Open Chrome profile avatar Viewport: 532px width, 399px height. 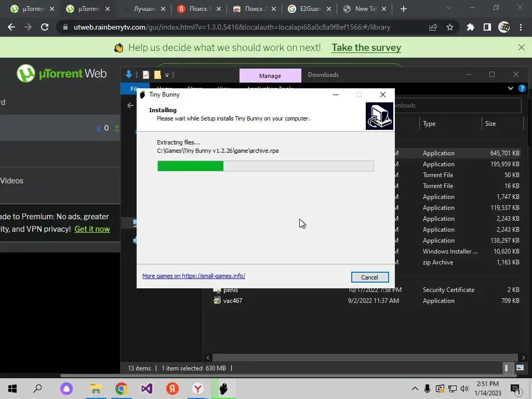click(504, 27)
